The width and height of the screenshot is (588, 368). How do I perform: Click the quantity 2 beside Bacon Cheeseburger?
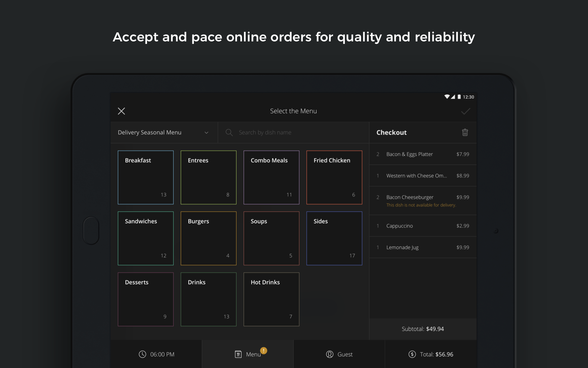[x=378, y=197]
